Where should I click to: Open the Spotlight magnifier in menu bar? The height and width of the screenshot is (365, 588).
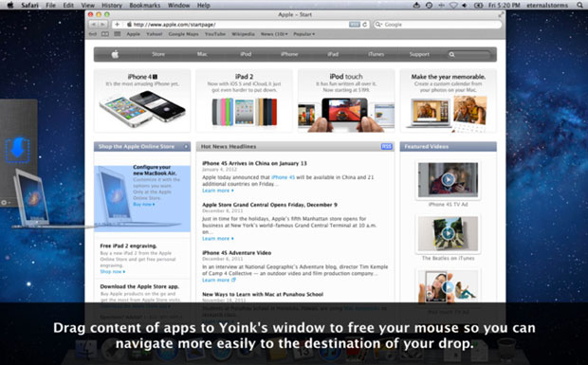point(579,6)
